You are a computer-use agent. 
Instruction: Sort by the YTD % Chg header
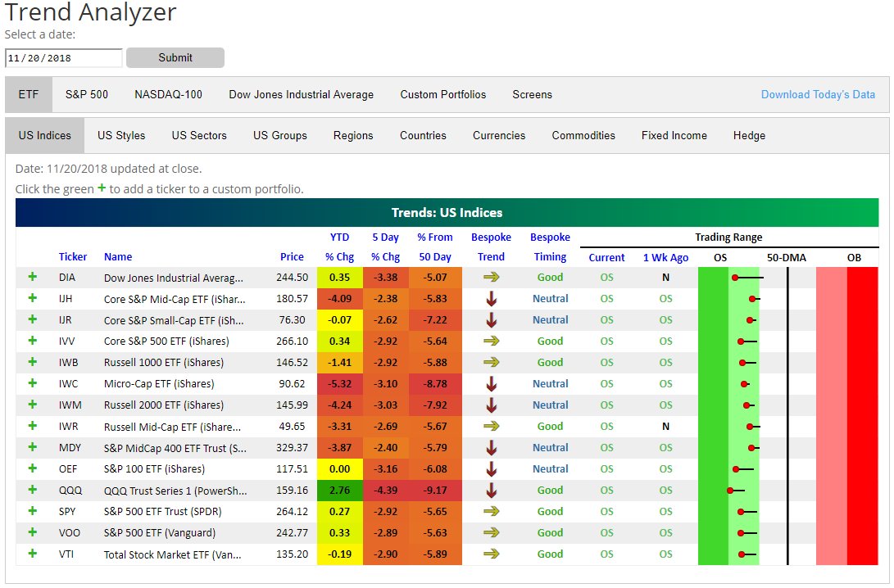340,247
